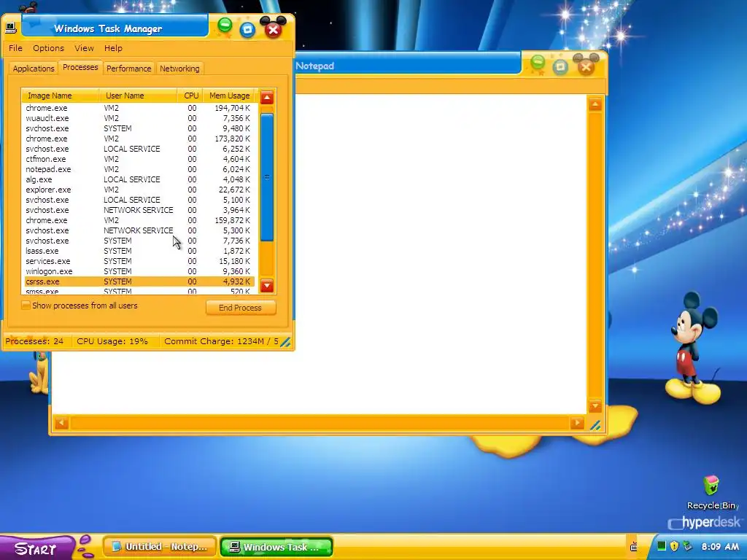Maximize the Notepad window
Viewport: 747px width, 560px height.
pyautogui.click(x=560, y=66)
